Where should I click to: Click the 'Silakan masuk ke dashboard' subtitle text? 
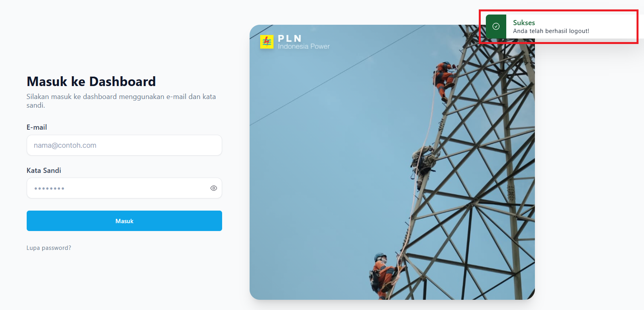[x=121, y=101]
